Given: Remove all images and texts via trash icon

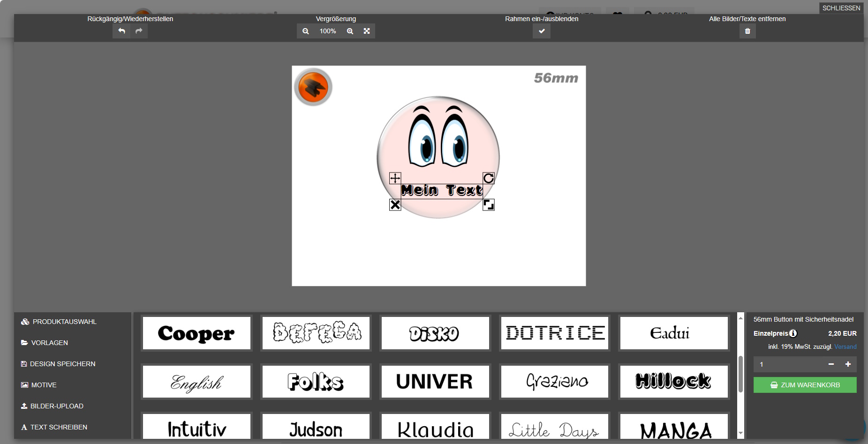Looking at the screenshot, I should tap(747, 31).
